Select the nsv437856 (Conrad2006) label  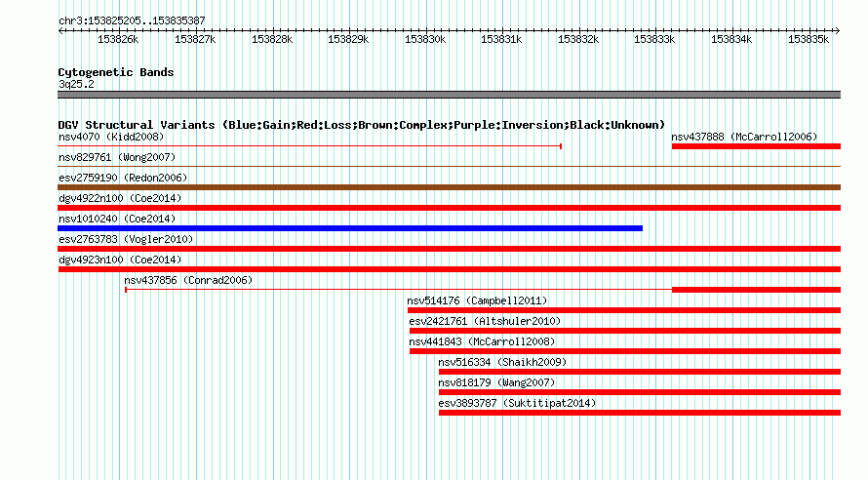pyautogui.click(x=188, y=280)
